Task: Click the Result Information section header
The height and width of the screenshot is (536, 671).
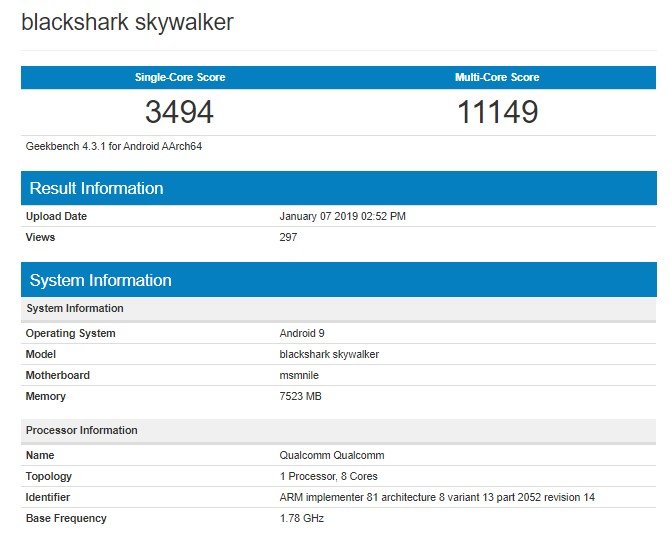Action: 338,188
